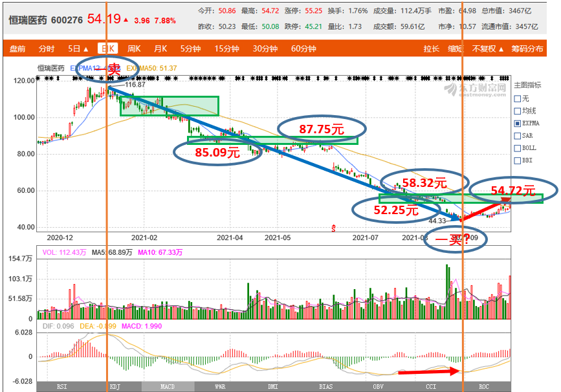Enable the BBI indicator checkbox
The height and width of the screenshot is (392, 561).
[x=517, y=160]
